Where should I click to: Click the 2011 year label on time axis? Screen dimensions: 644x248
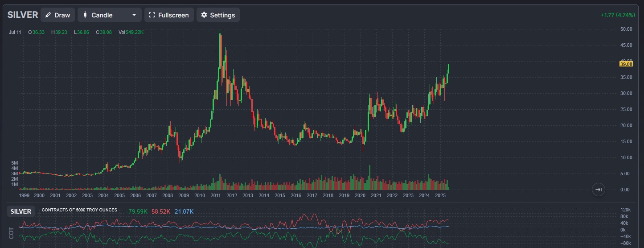pos(216,195)
